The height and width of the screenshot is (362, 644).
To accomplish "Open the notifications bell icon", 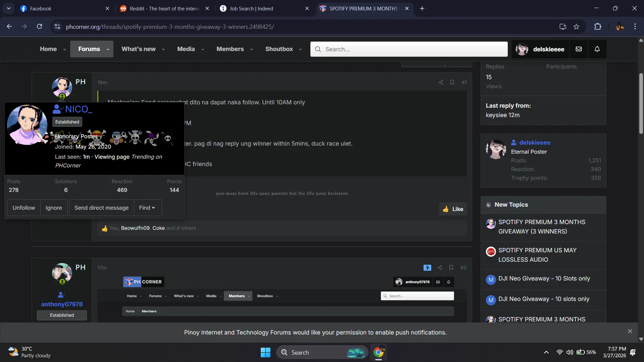I will pyautogui.click(x=597, y=49).
